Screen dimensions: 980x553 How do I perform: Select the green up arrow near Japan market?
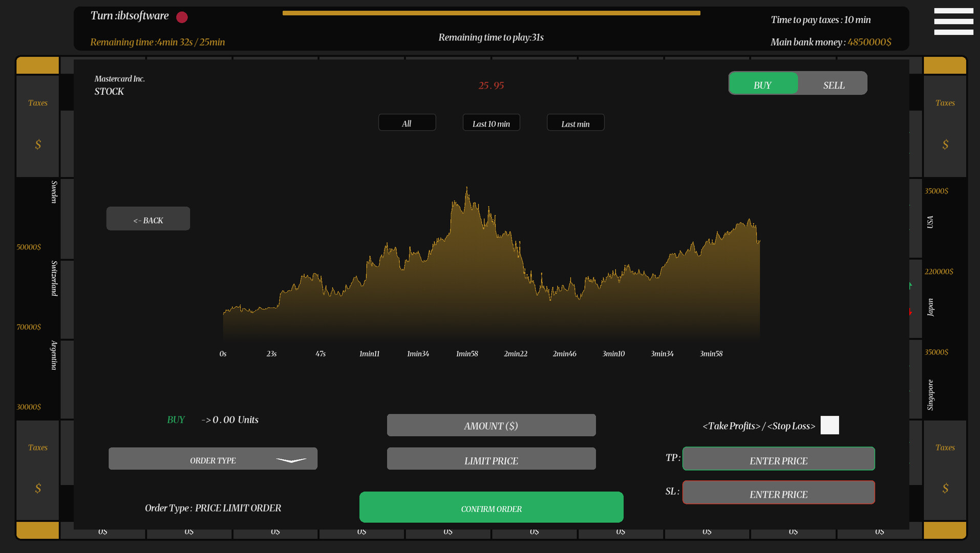click(910, 286)
